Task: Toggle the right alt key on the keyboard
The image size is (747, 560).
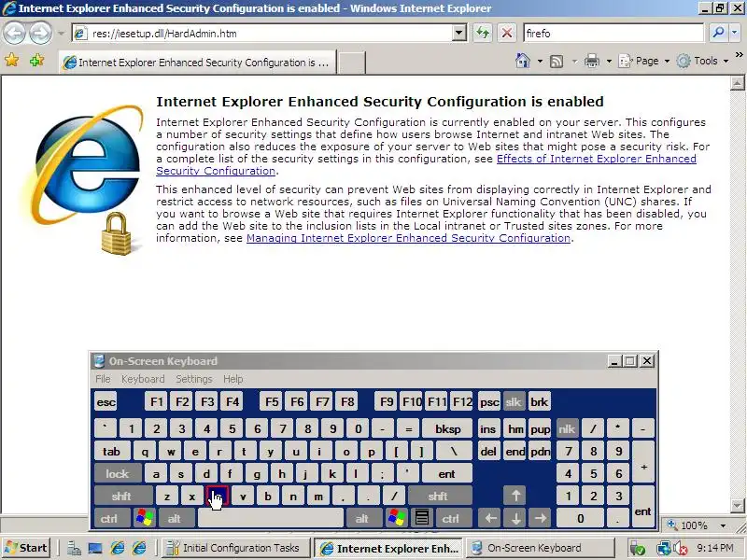Action: [362, 518]
